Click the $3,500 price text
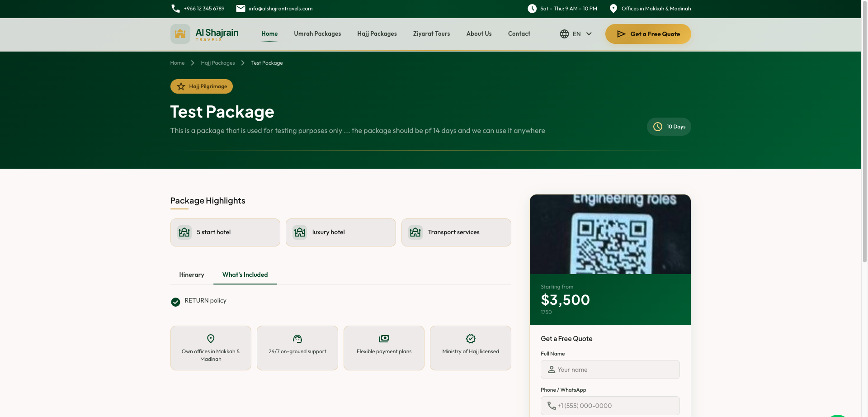Image resolution: width=868 pixels, height=417 pixels. tap(565, 300)
